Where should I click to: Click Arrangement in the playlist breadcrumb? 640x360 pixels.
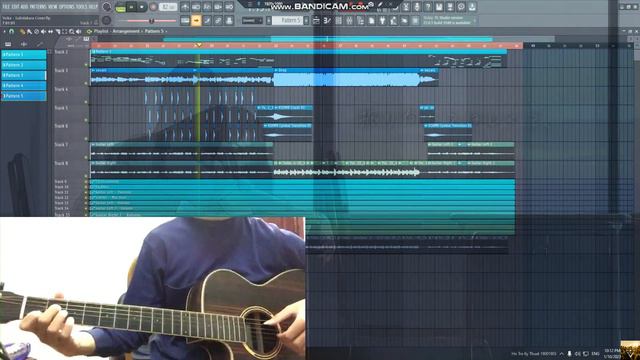point(125,31)
